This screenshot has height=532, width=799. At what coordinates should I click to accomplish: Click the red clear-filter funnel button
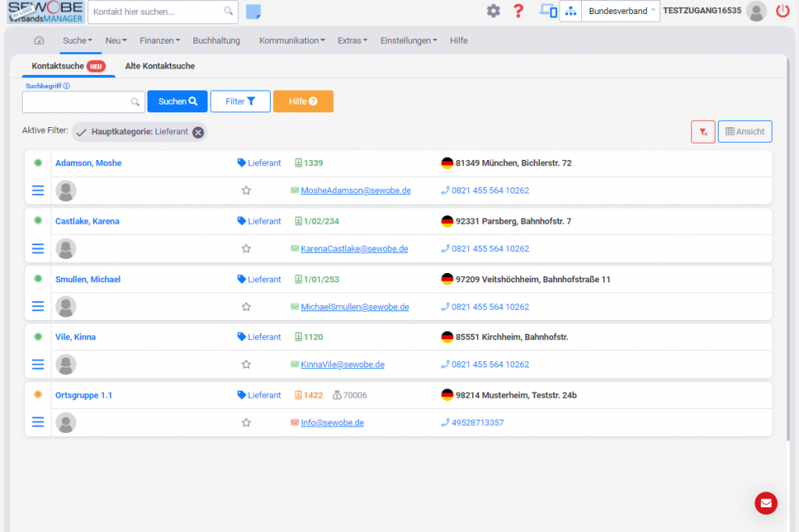click(703, 132)
